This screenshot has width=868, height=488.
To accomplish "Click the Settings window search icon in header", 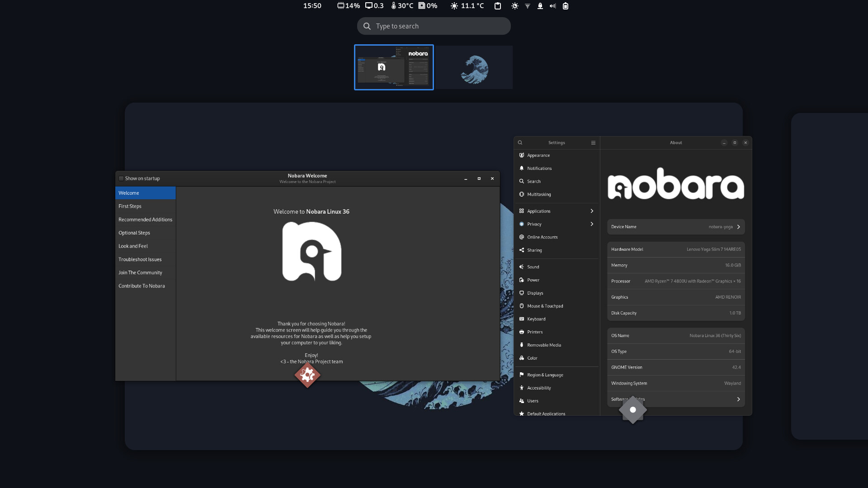I will 520,142.
